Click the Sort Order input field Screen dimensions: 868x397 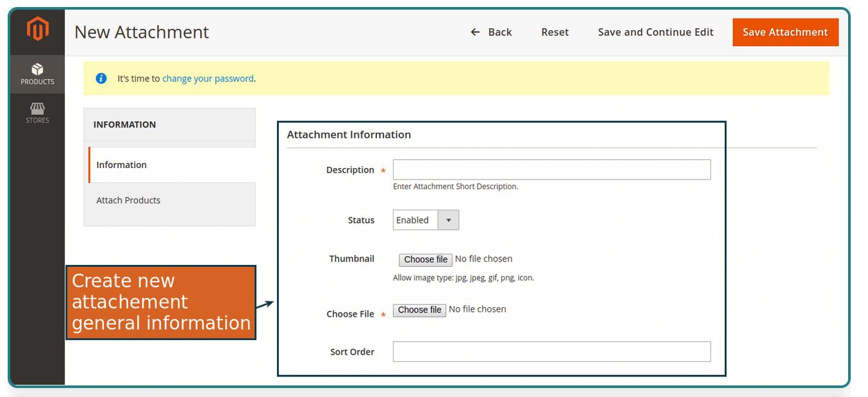coord(551,351)
